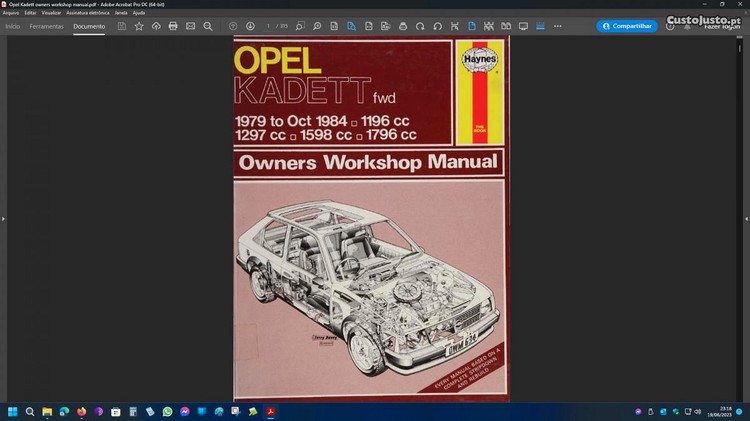
Task: Go to the next page
Action: tap(248, 26)
